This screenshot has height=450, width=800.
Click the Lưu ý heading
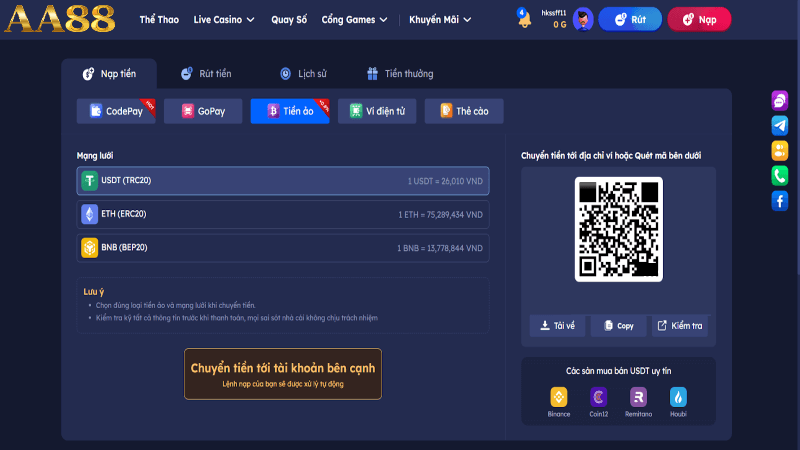[x=94, y=292]
